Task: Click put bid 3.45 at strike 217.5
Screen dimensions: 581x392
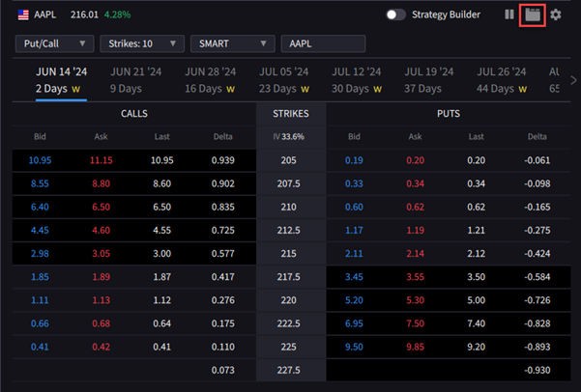Action: pyautogui.click(x=354, y=277)
